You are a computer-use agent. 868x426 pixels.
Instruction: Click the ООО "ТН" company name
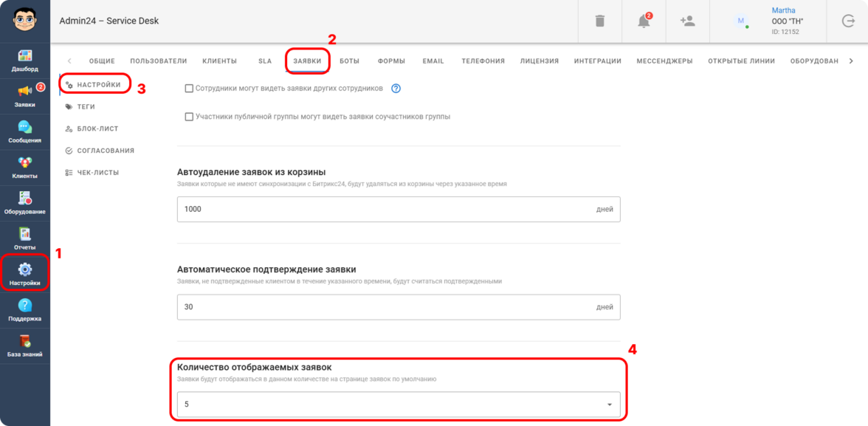(787, 21)
